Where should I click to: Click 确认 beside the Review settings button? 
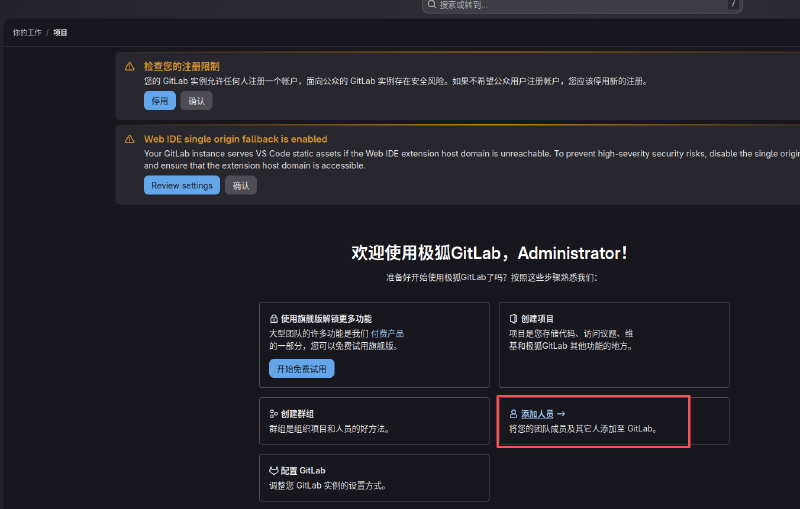coord(241,185)
